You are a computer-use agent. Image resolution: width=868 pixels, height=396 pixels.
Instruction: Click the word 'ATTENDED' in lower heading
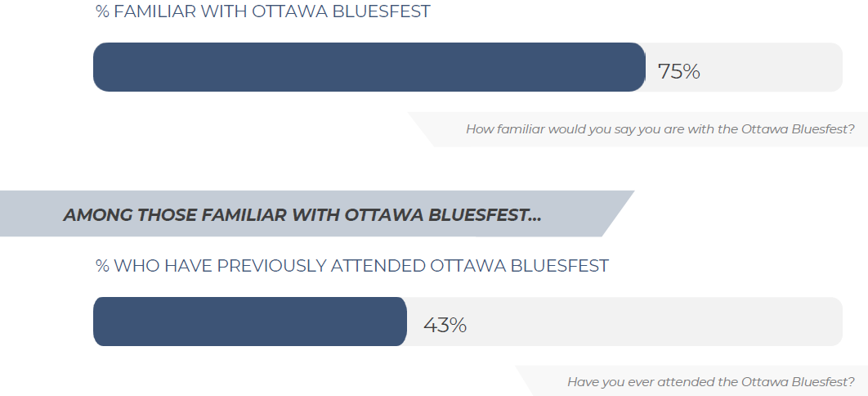click(x=378, y=266)
